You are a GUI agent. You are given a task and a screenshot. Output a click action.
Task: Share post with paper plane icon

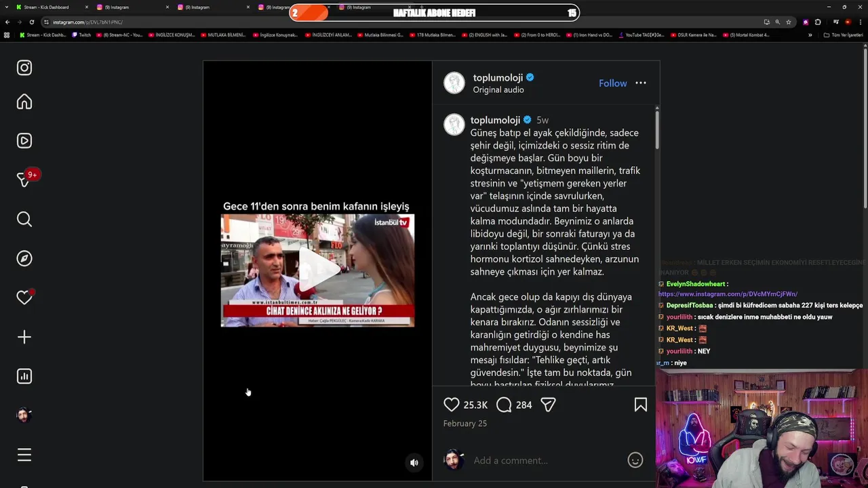[x=548, y=405]
